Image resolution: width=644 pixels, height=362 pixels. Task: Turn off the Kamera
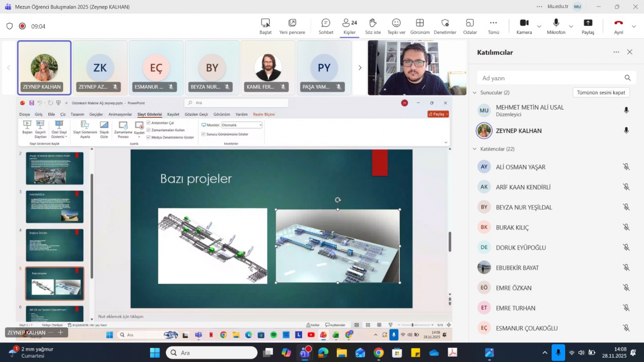(x=524, y=26)
